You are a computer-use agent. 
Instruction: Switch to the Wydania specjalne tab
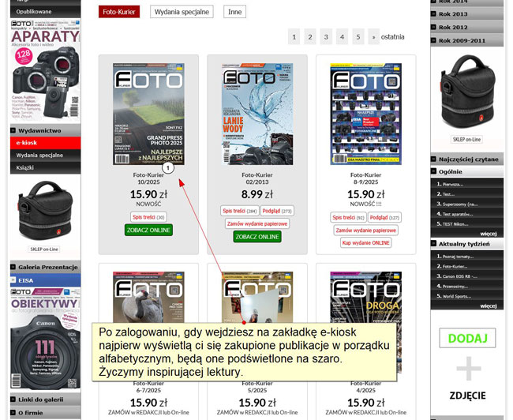182,12
